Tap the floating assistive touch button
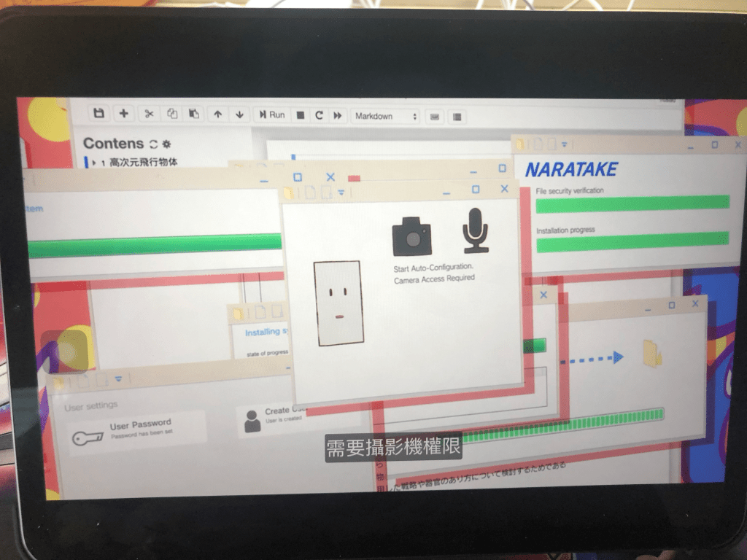 (67, 351)
